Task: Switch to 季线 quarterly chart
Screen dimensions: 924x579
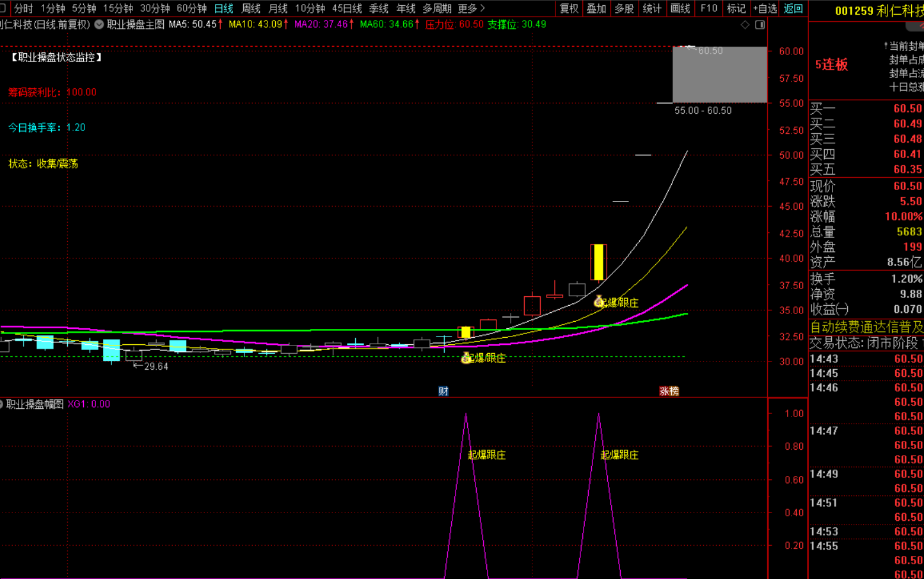Action: pyautogui.click(x=379, y=8)
